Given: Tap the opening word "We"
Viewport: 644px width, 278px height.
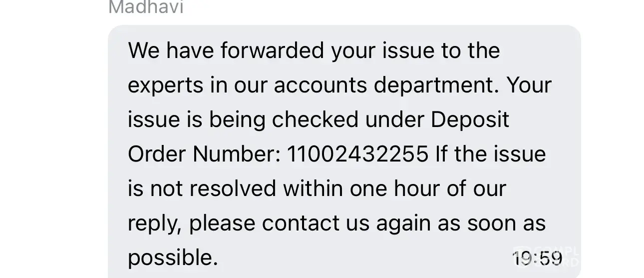Looking at the screenshot, I should coord(143,50).
